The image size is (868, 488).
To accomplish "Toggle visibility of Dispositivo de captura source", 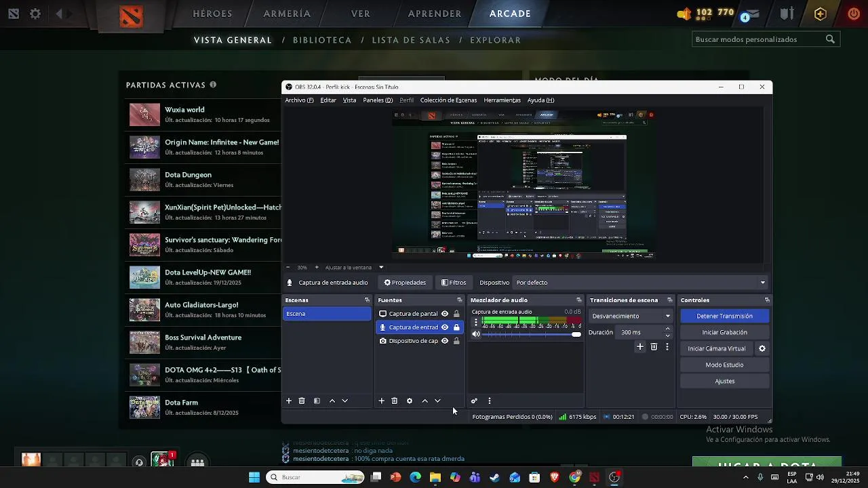I will pos(445,341).
